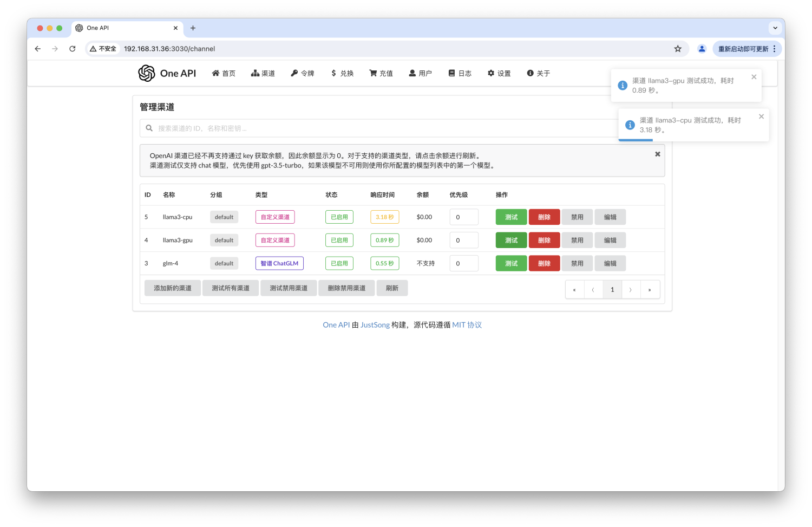The width and height of the screenshot is (812, 527).
Task: Sort table by 响应时间 column header
Action: point(383,195)
